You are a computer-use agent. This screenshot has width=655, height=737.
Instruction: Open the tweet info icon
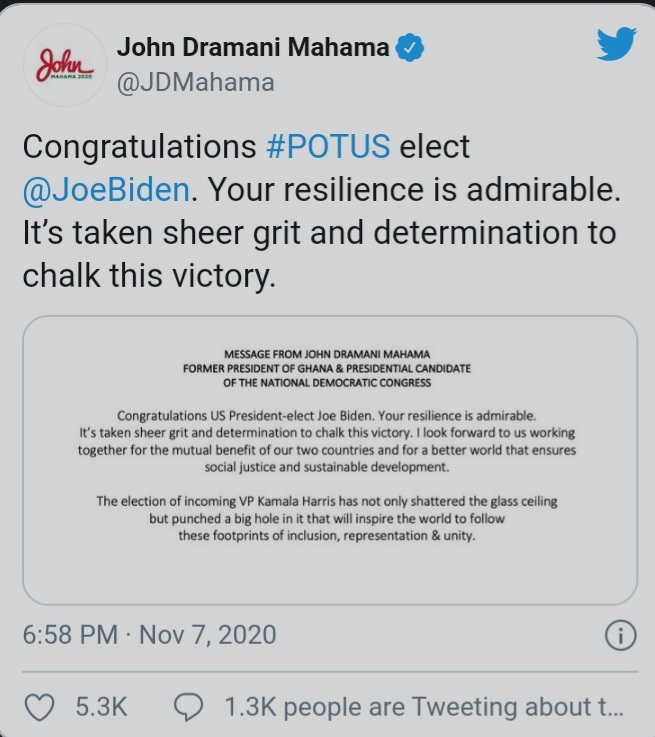(x=620, y=634)
